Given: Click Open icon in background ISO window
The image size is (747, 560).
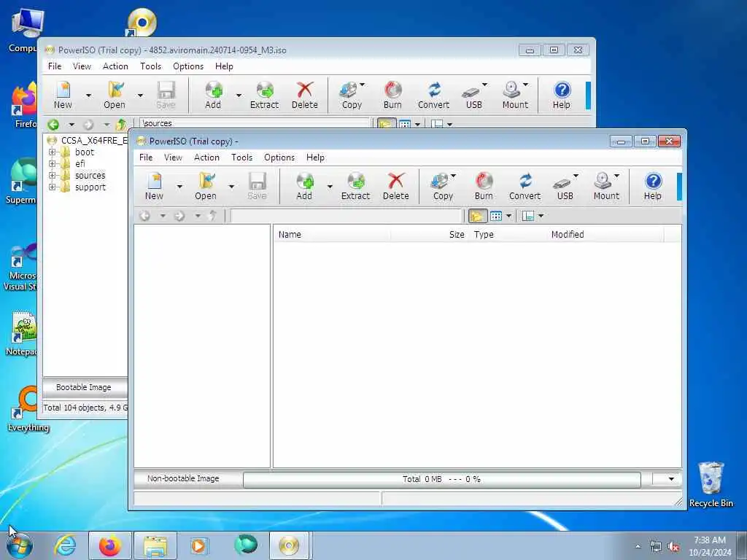Looking at the screenshot, I should click(x=115, y=96).
